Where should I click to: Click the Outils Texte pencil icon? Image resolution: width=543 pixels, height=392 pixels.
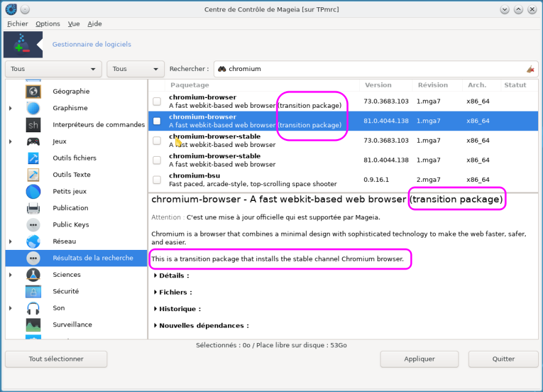click(x=33, y=175)
